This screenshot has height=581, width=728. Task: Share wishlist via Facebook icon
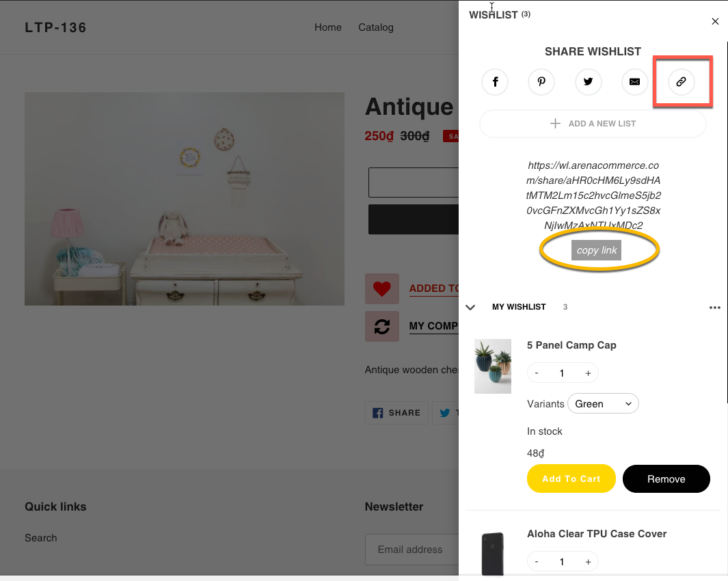[x=495, y=82]
